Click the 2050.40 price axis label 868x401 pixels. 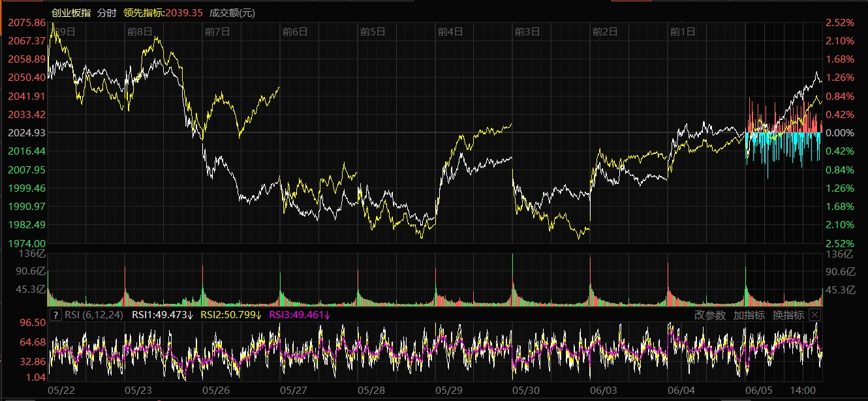[26, 77]
